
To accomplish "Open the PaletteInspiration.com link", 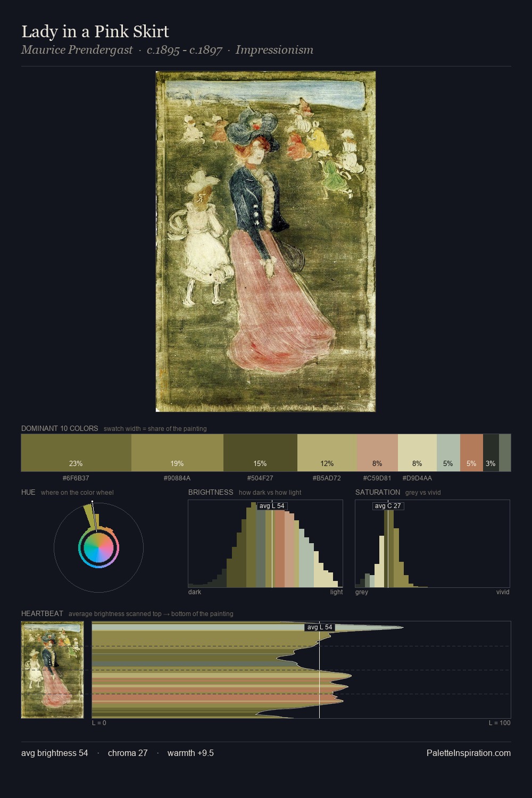I will [469, 753].
